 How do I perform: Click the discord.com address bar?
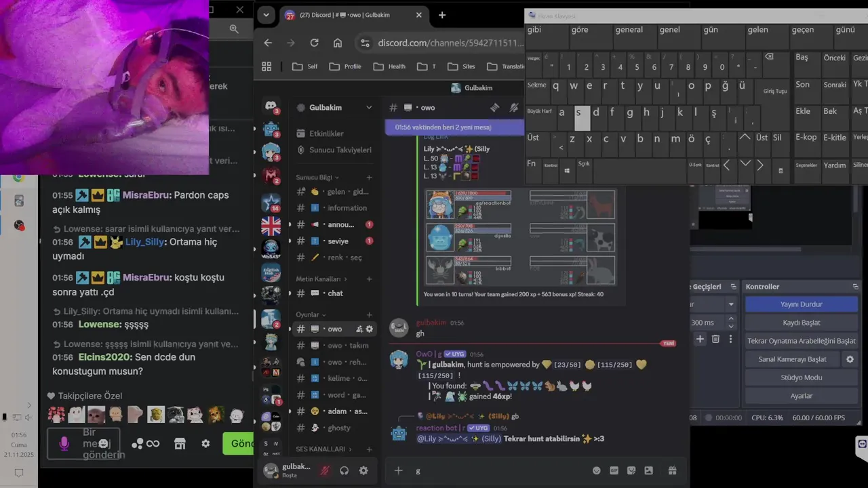click(451, 43)
